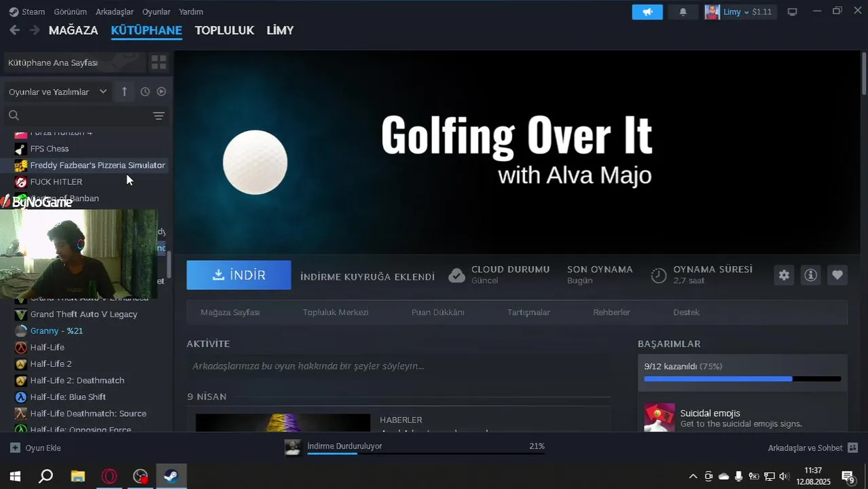Switch to the TOPLULUK tab

click(x=224, y=30)
